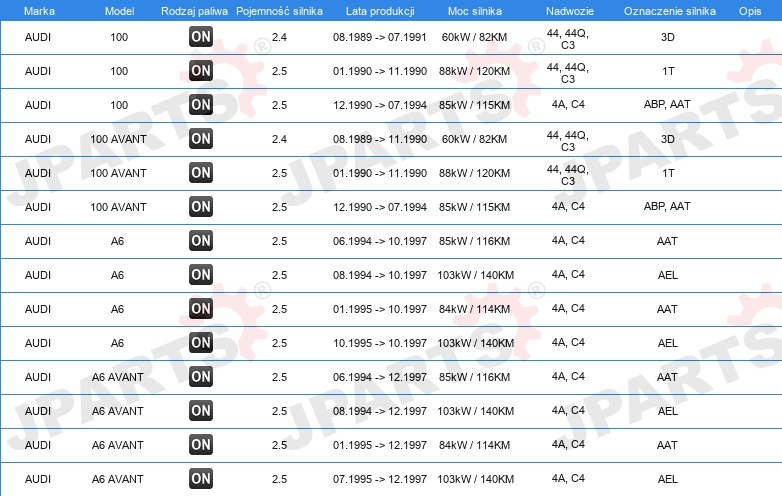Click the ON fuel icon for Audi 100 08.1989 -> 07.1991
Viewport: 782px width, 496px height.
click(201, 37)
